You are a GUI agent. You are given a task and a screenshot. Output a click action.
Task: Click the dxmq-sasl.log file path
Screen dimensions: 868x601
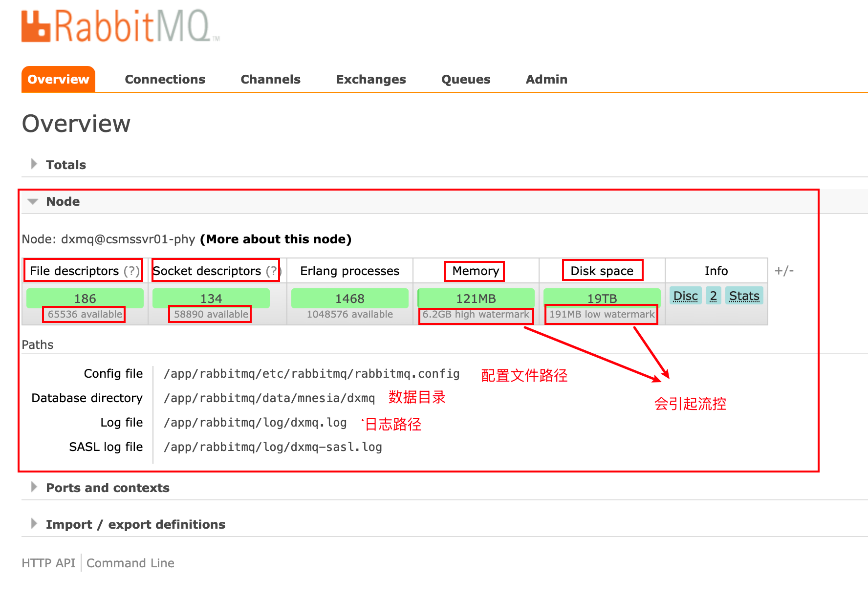click(x=273, y=447)
